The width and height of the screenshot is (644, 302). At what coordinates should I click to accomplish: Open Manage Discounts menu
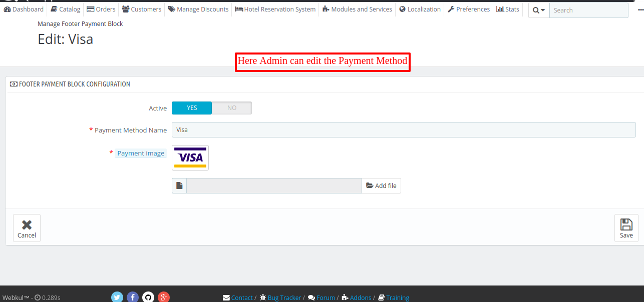point(198,9)
